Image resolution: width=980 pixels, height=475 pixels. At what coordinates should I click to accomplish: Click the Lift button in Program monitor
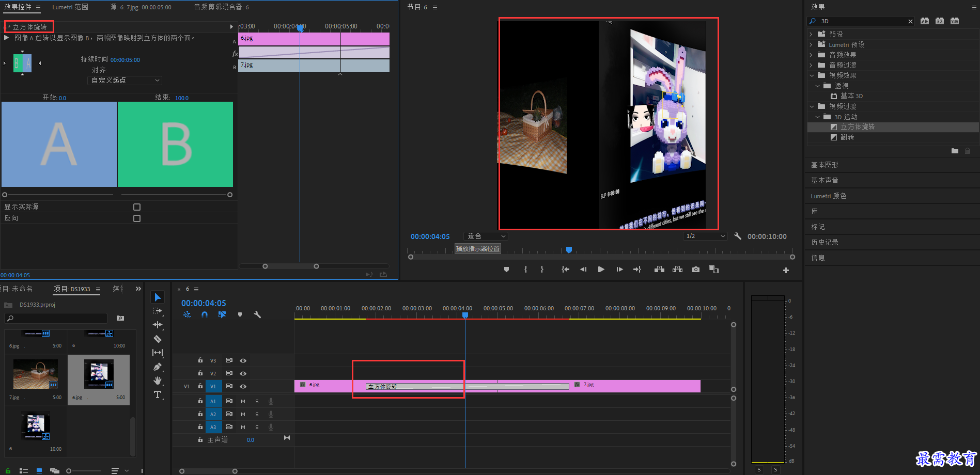tap(659, 270)
